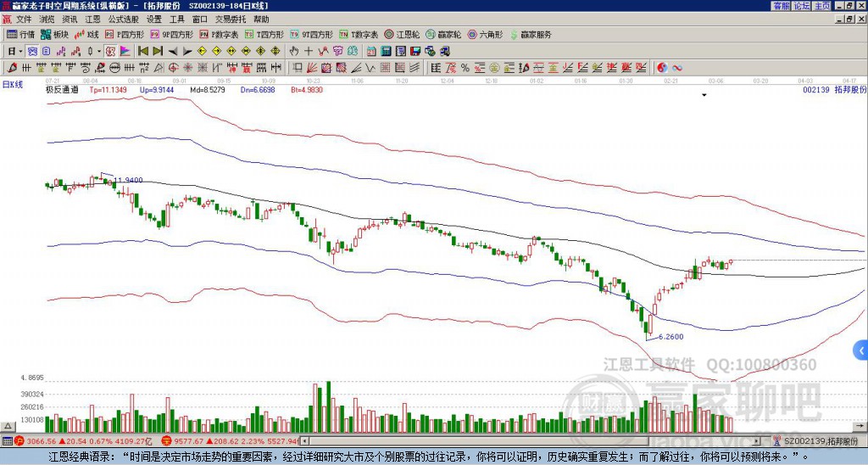Jump to the last bar with the right-end arrow
Image resolution: width=868 pixels, height=465 pixels.
[x=158, y=52]
